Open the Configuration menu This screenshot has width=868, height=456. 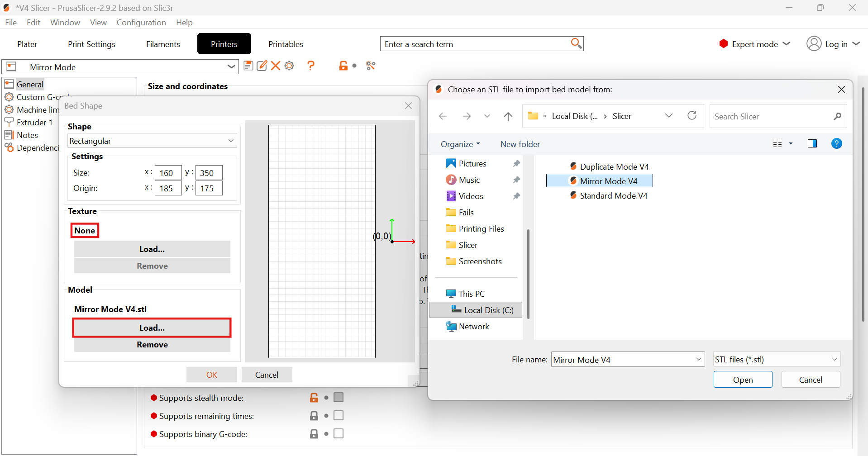tap(141, 22)
